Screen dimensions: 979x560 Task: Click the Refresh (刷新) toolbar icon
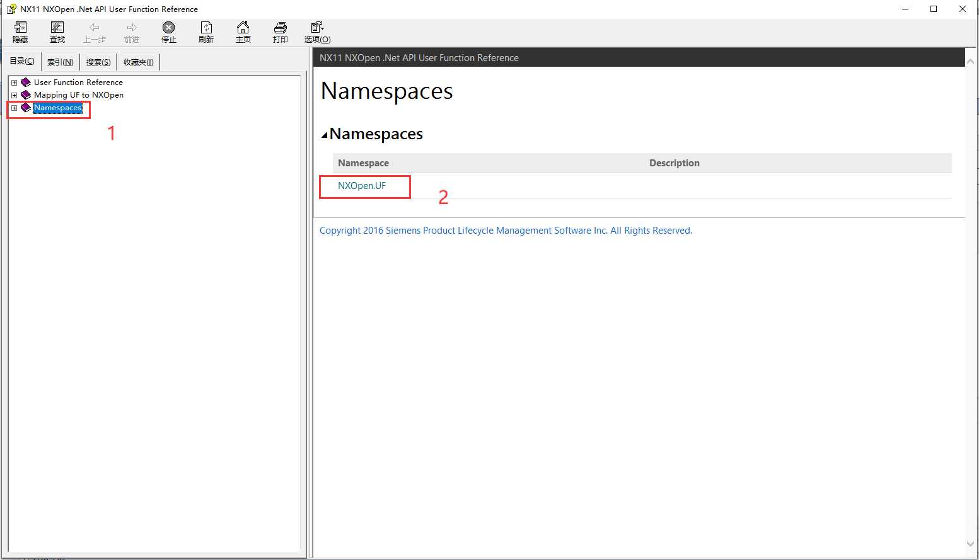pyautogui.click(x=206, y=28)
